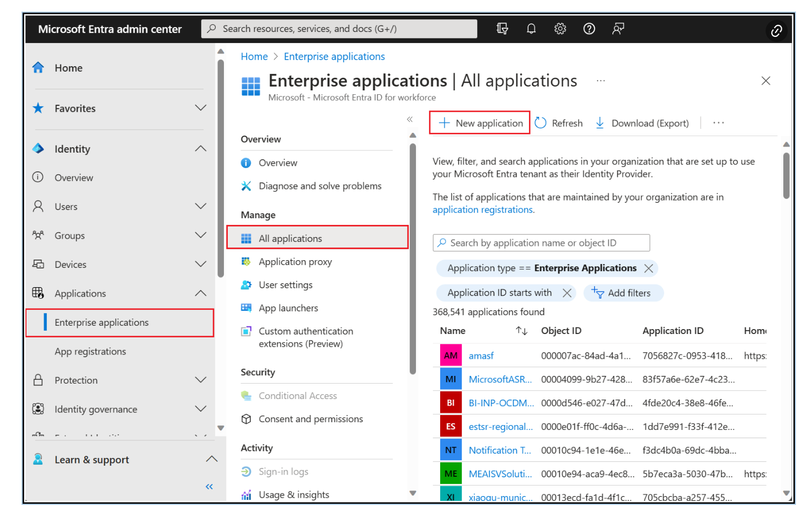This screenshot has width=812, height=517.
Task: Expand the Groups submenu chevron
Action: coord(201,235)
